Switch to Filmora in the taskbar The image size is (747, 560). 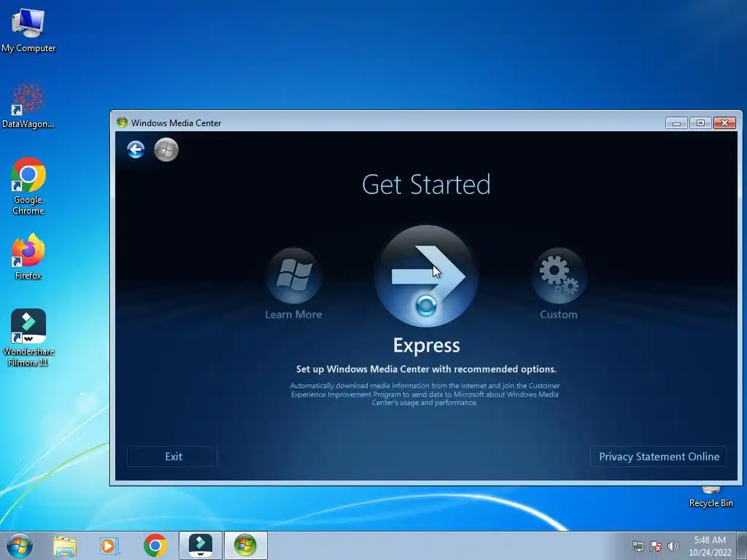[x=201, y=545]
